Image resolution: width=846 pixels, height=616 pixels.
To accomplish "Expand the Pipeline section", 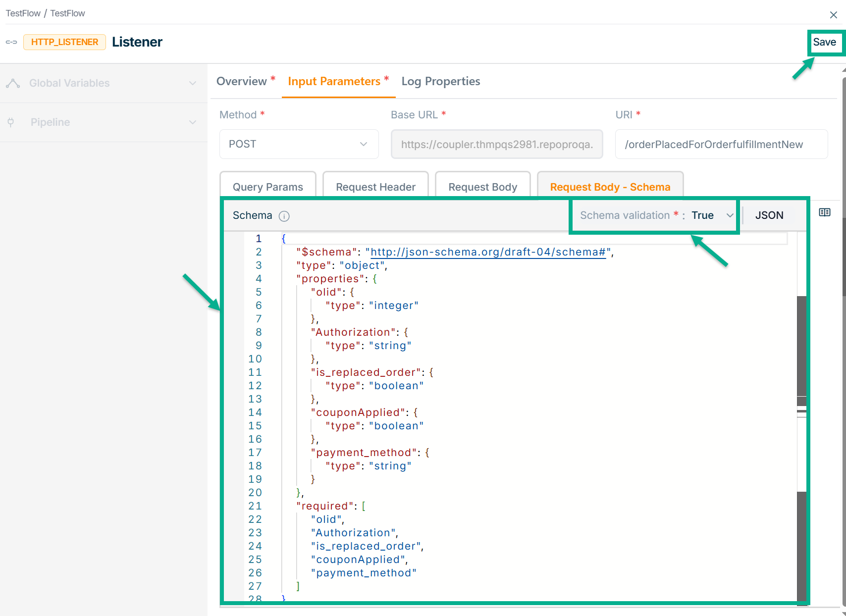I will (x=193, y=122).
